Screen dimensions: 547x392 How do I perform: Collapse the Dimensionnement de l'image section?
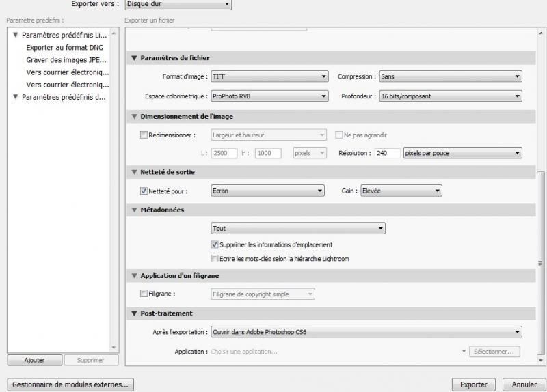[134, 117]
